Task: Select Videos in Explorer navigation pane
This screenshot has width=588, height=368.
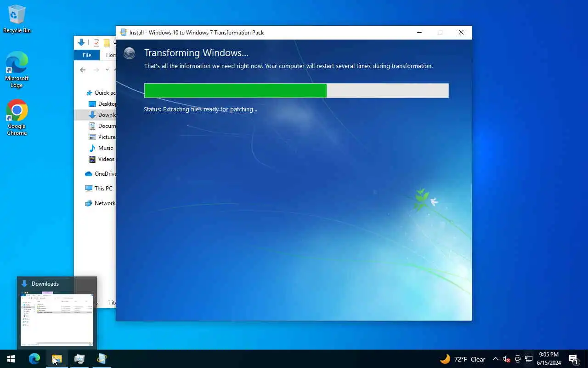Action: [102, 159]
